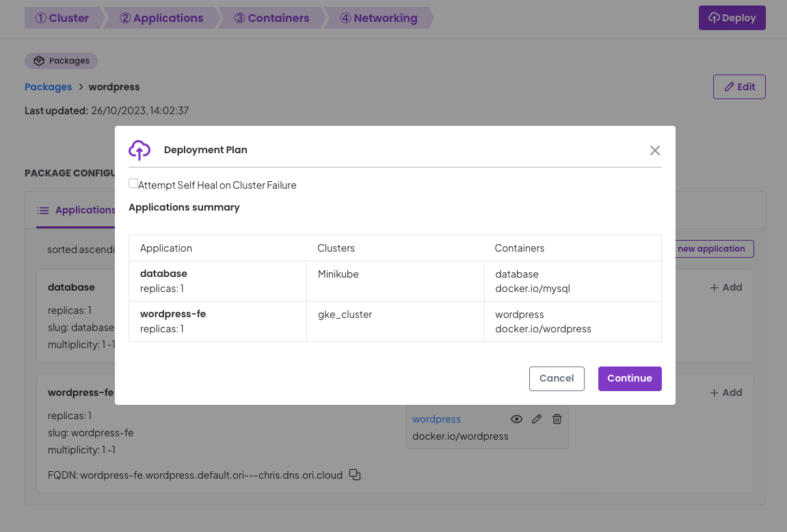The height and width of the screenshot is (532, 787).
Task: Click the database application name in table
Action: coord(163,274)
